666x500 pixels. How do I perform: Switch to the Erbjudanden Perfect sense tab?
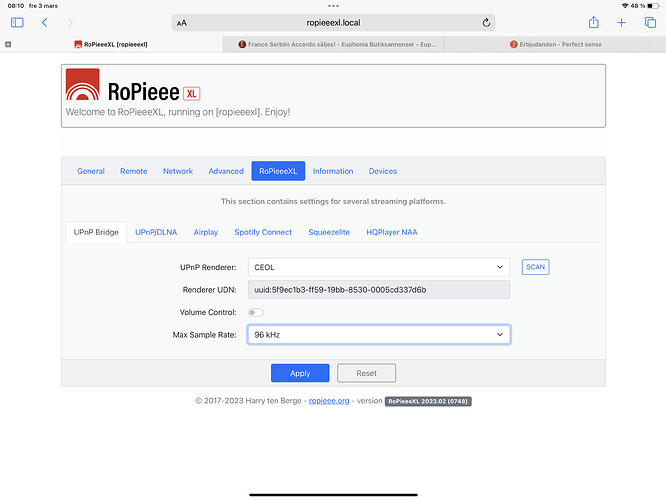coord(555,44)
